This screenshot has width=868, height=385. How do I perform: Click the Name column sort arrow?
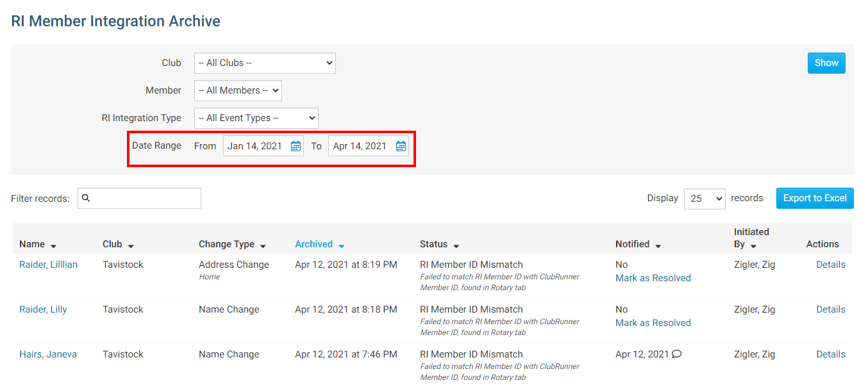point(53,245)
